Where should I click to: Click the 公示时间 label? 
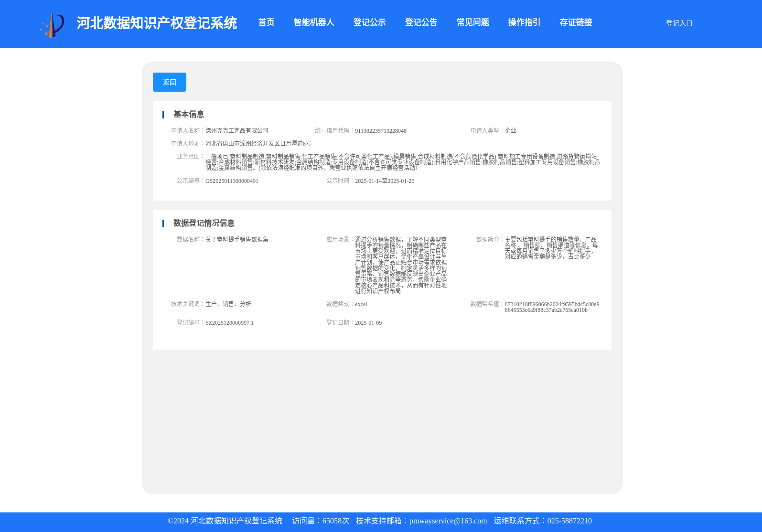click(x=340, y=181)
